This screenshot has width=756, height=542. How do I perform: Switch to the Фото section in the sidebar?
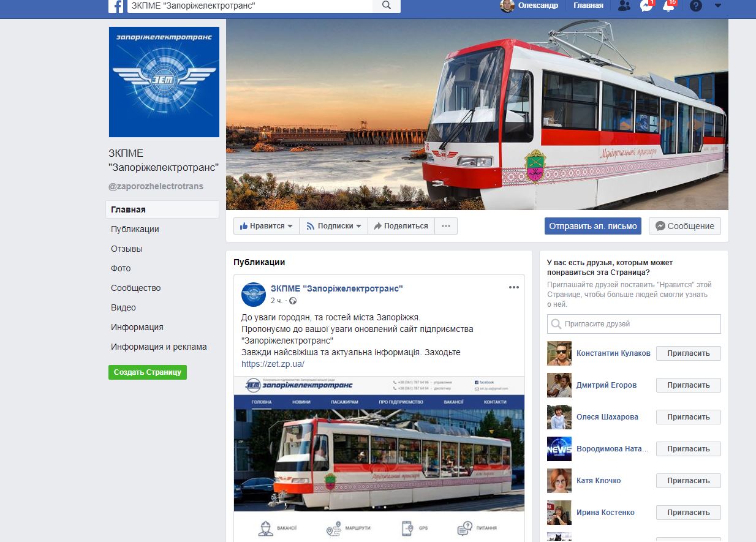point(121,268)
